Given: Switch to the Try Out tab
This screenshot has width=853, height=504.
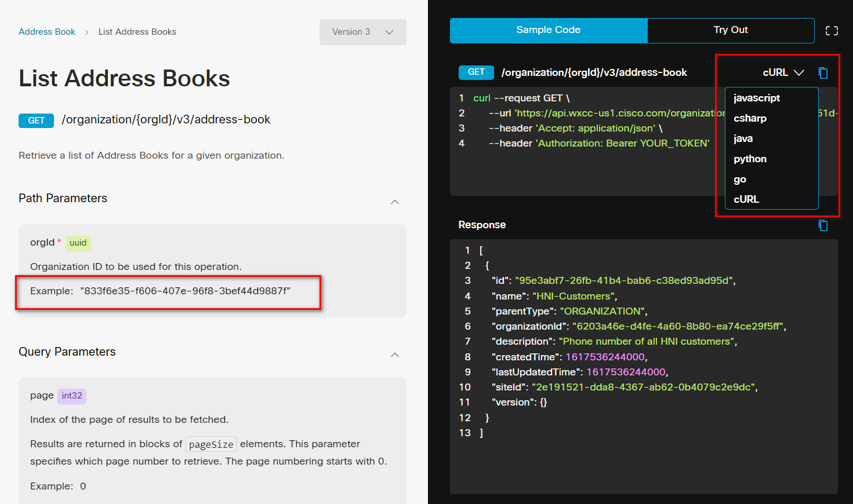Looking at the screenshot, I should coord(731,30).
